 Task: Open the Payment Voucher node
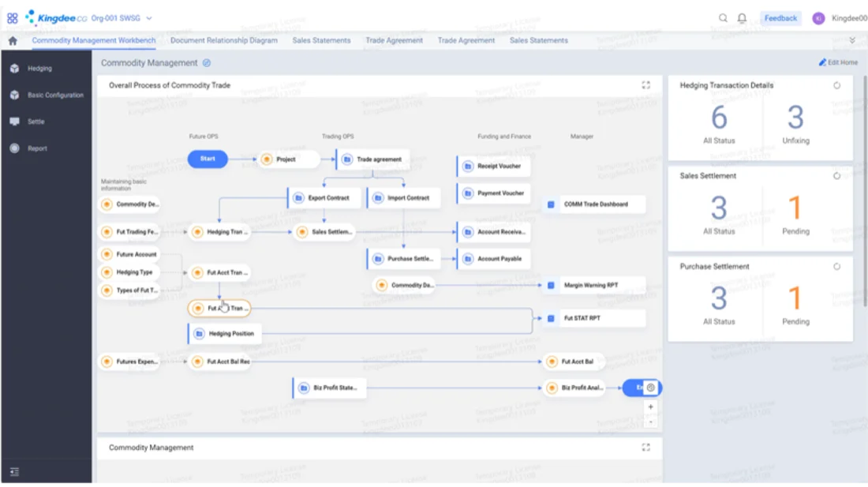click(x=494, y=193)
